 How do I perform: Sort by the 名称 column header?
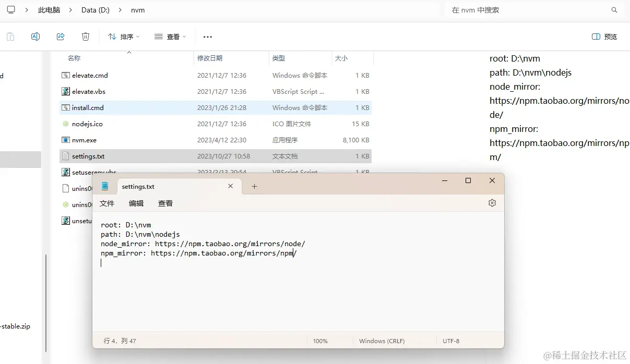click(x=74, y=58)
